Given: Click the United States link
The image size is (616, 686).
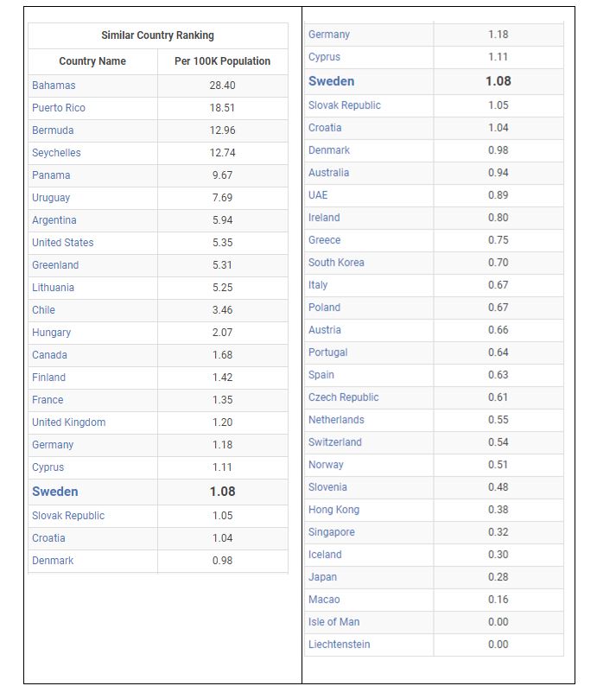Looking at the screenshot, I should (x=63, y=243).
